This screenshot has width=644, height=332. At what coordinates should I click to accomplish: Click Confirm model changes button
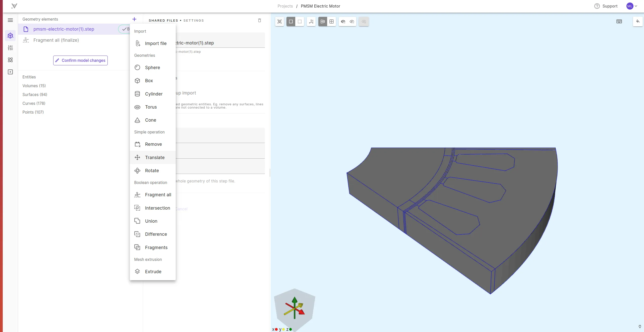pos(80,60)
